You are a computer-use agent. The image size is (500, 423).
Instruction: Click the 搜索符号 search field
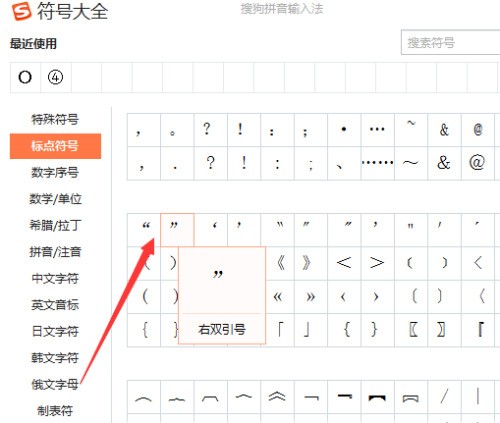[x=451, y=42]
